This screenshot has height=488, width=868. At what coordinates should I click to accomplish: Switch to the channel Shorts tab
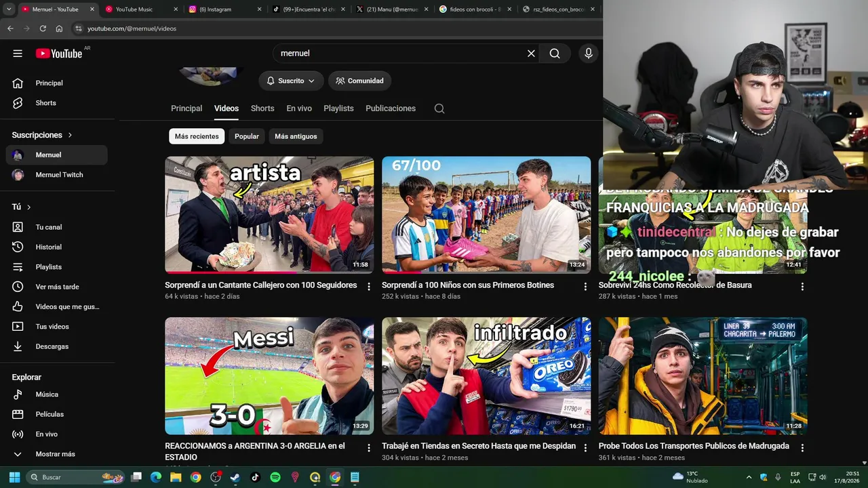click(262, 108)
